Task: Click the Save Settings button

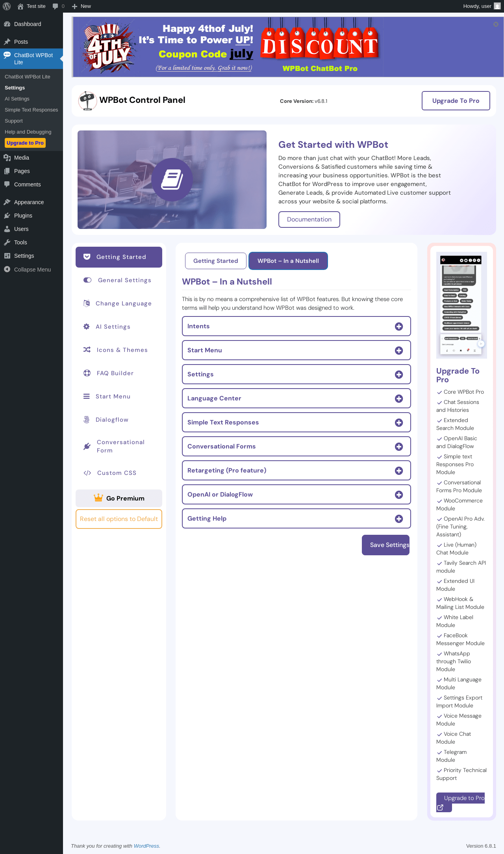Action: click(x=386, y=545)
